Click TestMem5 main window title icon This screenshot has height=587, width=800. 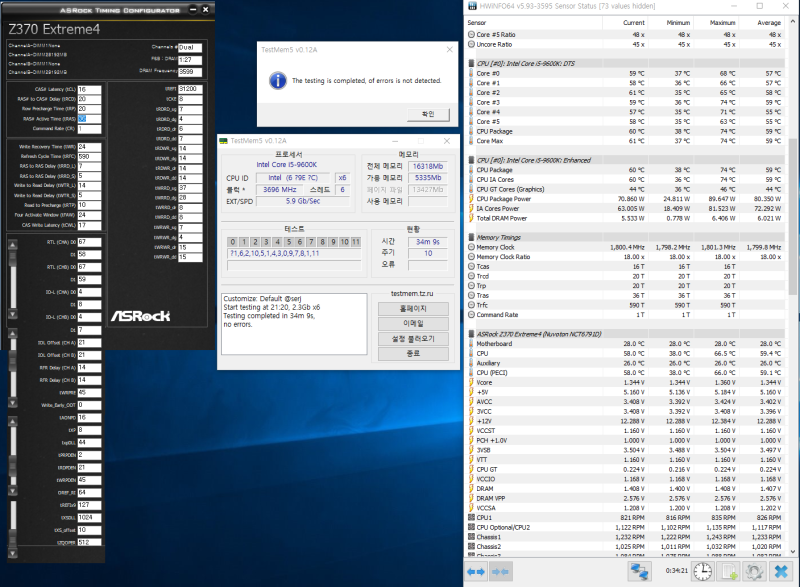click(223, 141)
